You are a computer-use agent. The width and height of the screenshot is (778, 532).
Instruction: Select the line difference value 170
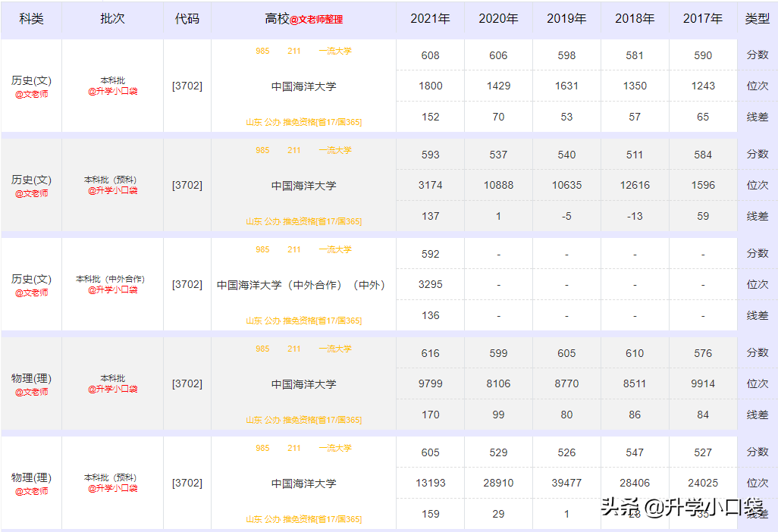(x=430, y=415)
